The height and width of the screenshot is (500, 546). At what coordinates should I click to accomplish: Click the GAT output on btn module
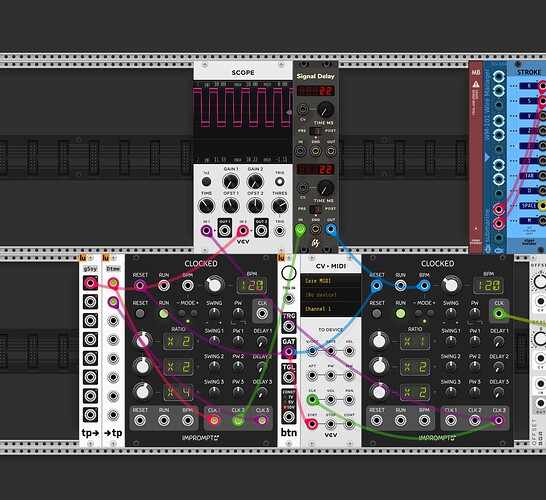click(289, 352)
